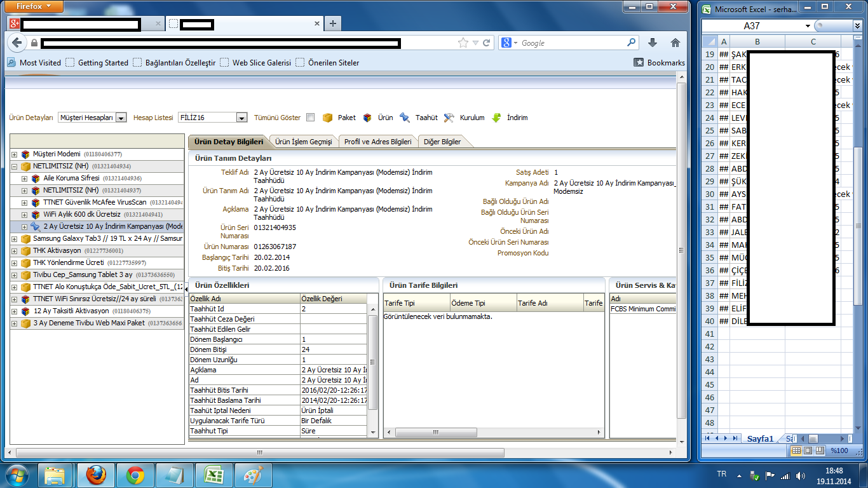868x488 pixels.
Task: Open Paint from the taskbar
Action: [252, 475]
